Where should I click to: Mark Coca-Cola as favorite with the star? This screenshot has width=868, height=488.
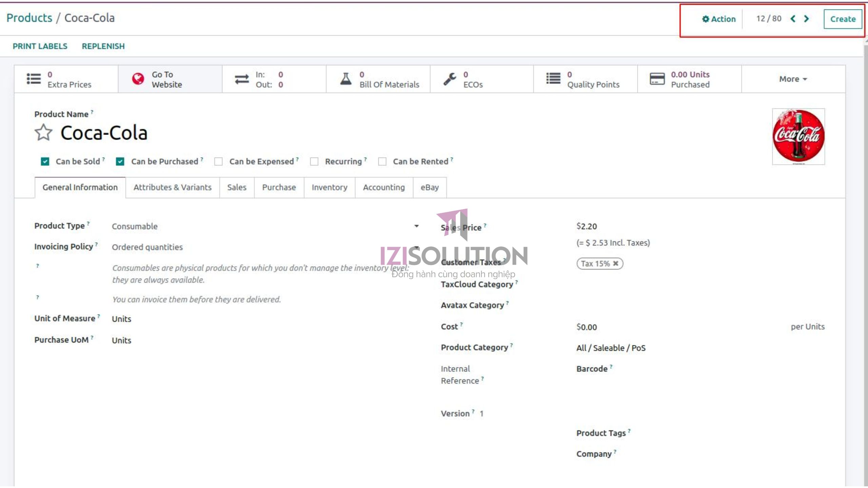coord(43,133)
